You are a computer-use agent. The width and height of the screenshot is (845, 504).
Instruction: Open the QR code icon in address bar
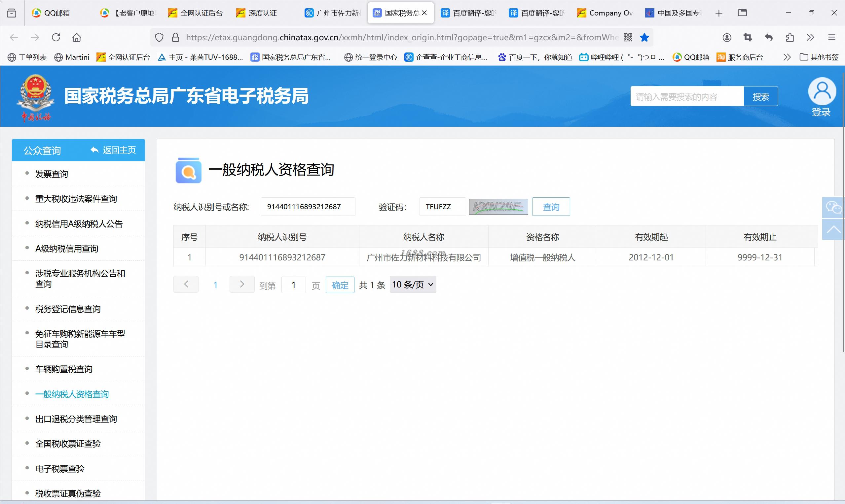point(628,37)
